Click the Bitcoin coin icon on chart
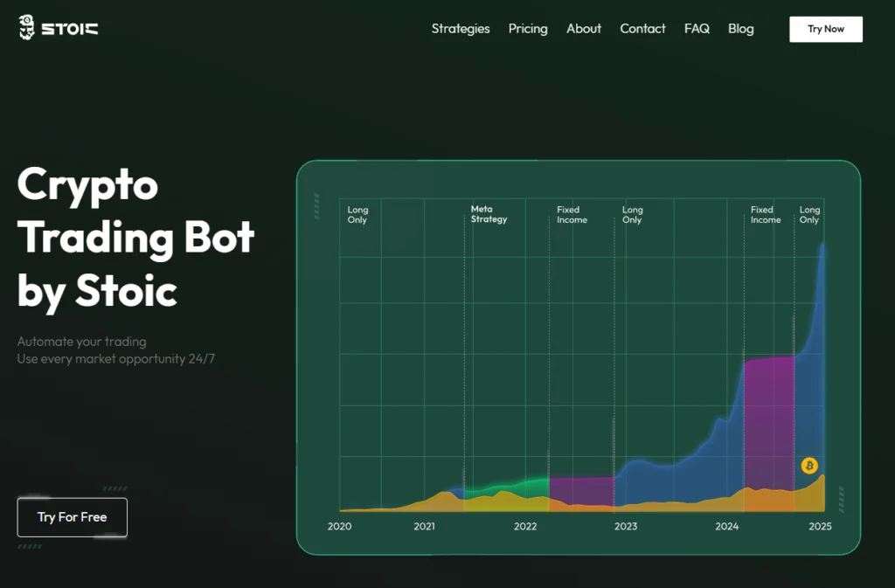The image size is (895, 588). 809,466
